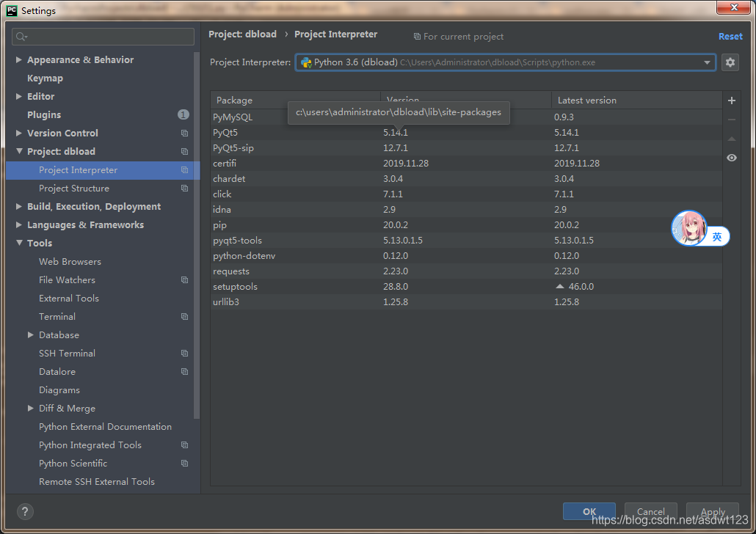Click the per-project icon beside Python Scientific

click(184, 463)
